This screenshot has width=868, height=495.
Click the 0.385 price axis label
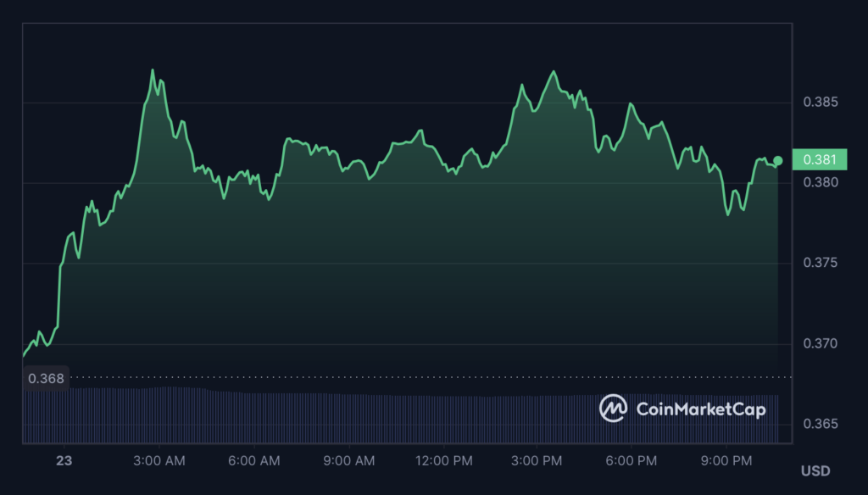[821, 102]
